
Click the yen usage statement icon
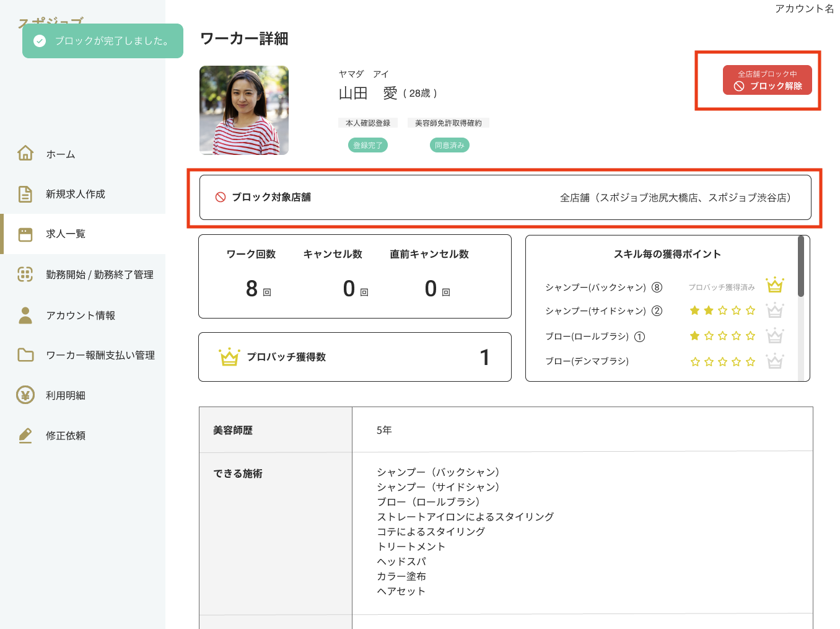coord(25,395)
